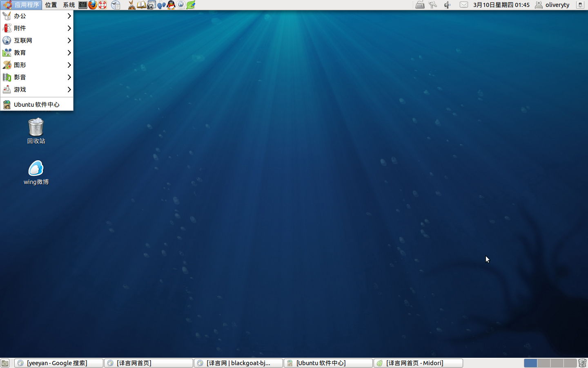Open the power session button at panel end
This screenshot has height=368, width=588.
(580, 5)
